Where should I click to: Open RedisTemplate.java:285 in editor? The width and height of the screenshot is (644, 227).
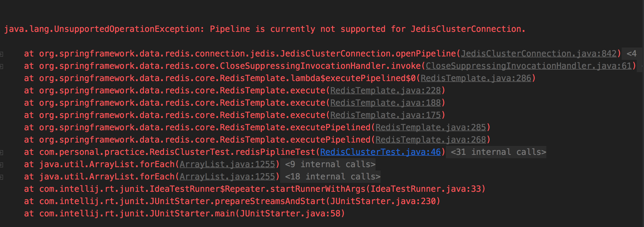tap(431, 127)
